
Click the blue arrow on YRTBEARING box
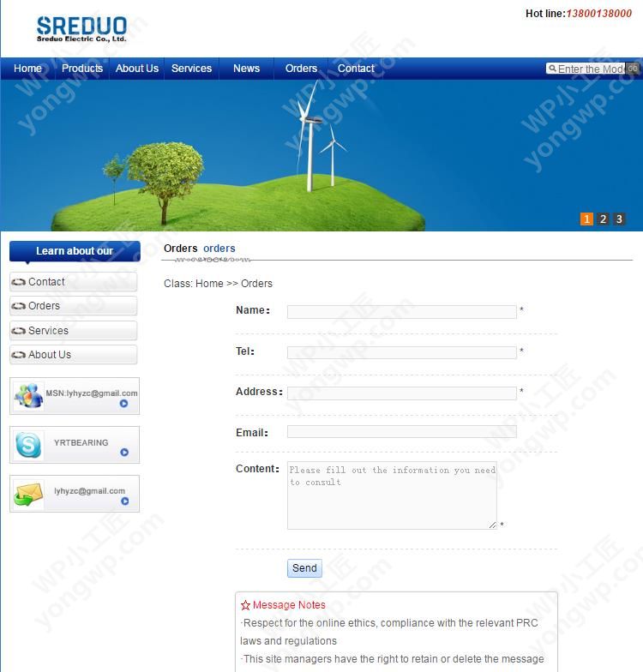coord(124,453)
